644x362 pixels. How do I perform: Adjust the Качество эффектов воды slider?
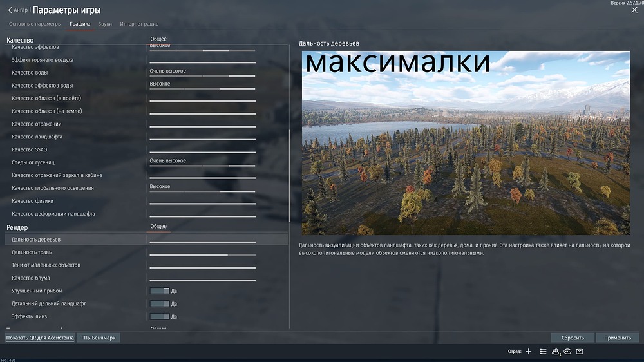[202, 88]
